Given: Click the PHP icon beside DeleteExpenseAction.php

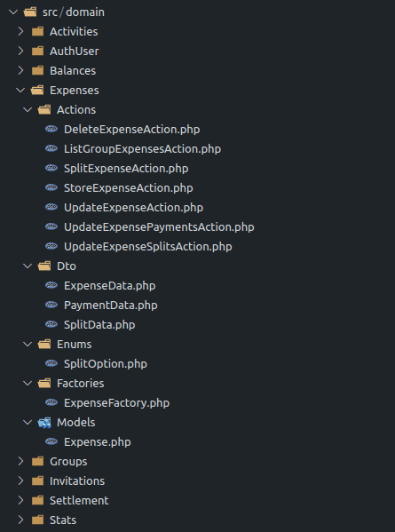Looking at the screenshot, I should 51,129.
